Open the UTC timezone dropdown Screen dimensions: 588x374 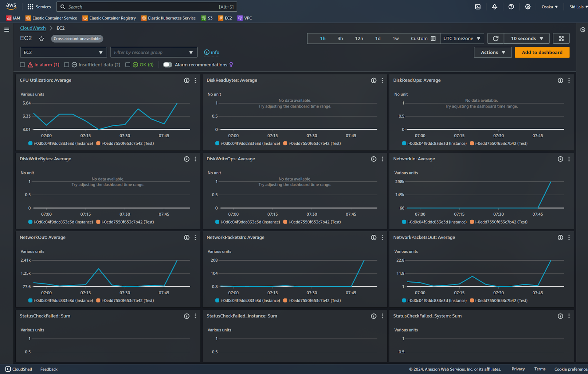[462, 38]
